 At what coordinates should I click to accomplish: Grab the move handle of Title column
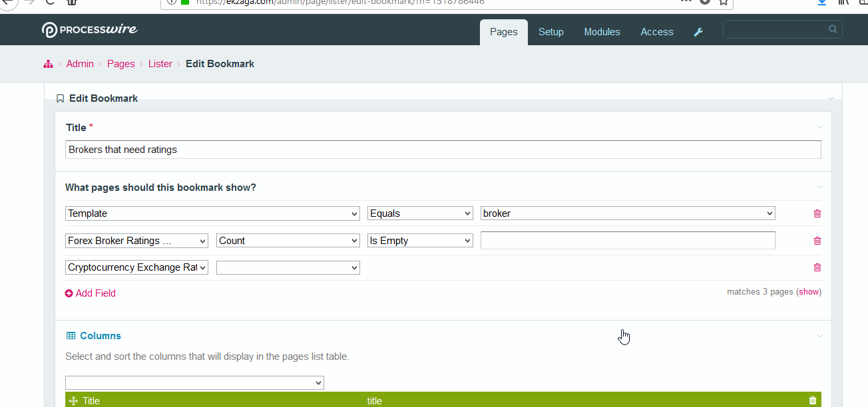74,401
